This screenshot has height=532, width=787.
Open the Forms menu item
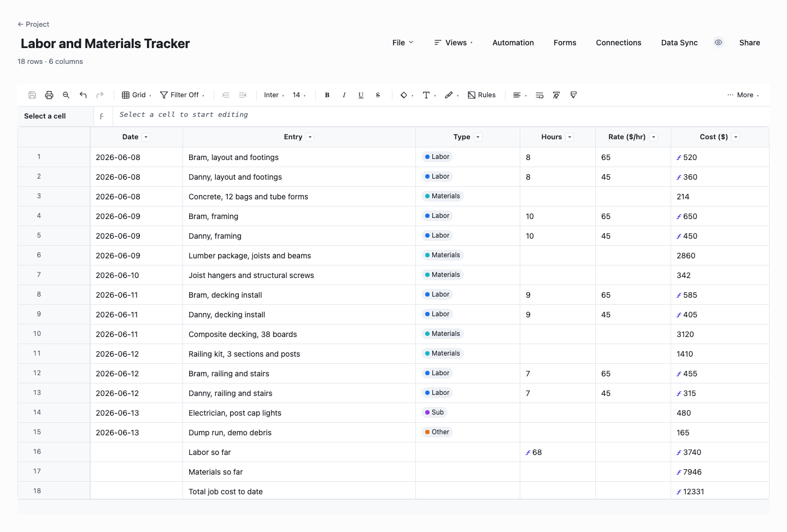coord(565,43)
